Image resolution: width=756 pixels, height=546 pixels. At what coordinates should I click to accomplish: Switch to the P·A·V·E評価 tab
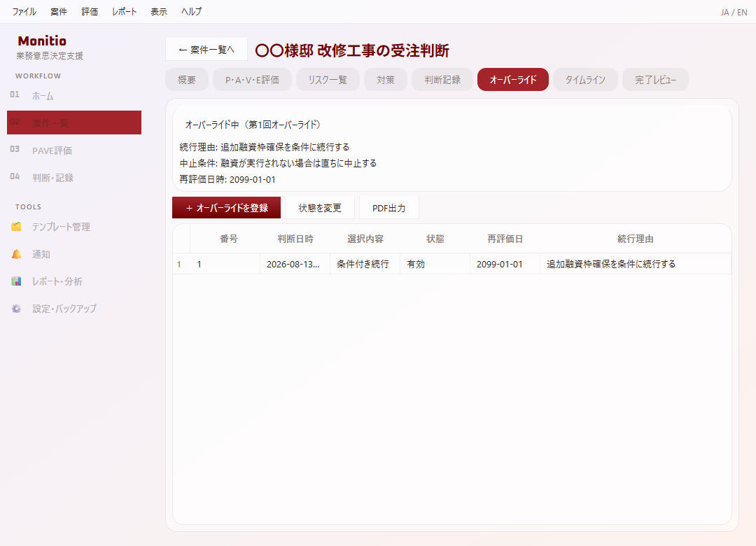point(252,80)
